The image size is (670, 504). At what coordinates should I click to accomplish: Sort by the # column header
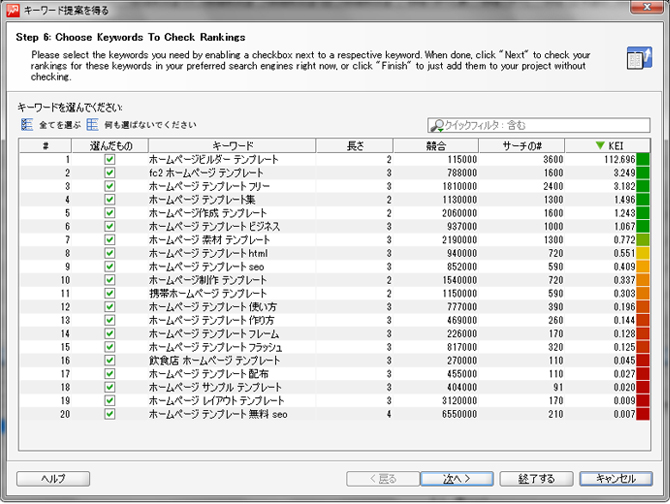(45, 146)
